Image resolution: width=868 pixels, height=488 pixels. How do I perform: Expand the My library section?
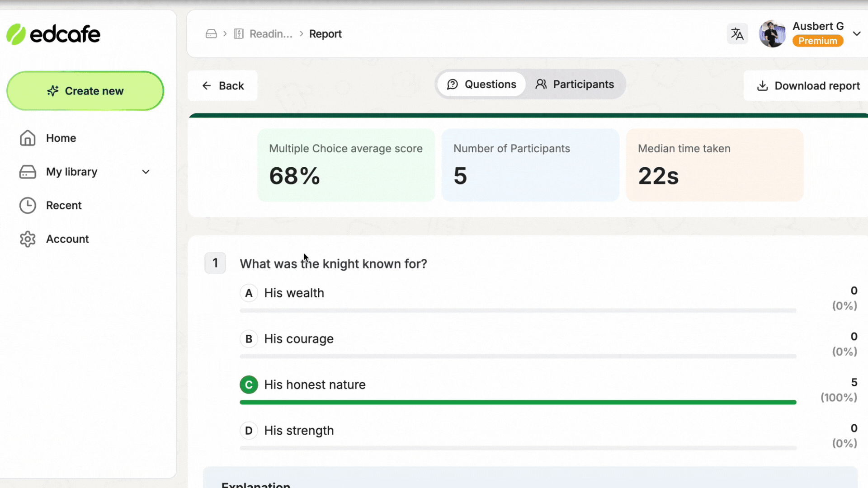146,172
